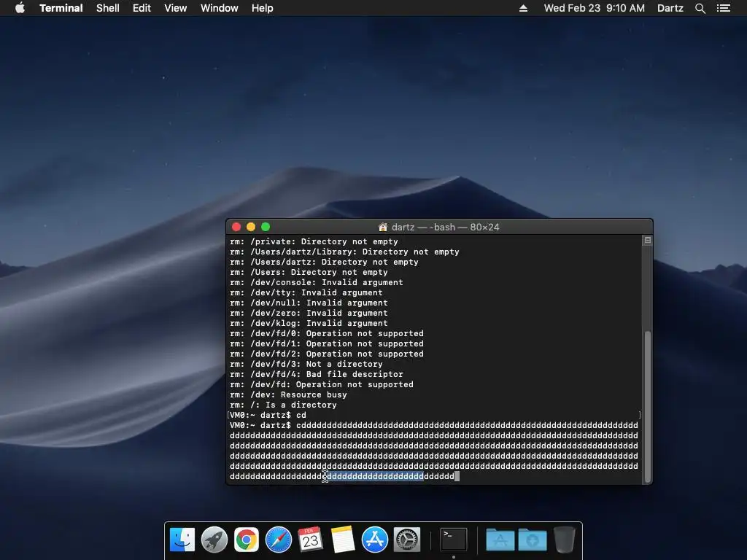Image resolution: width=747 pixels, height=560 pixels.
Task: Open the Shell menu
Action: point(108,8)
